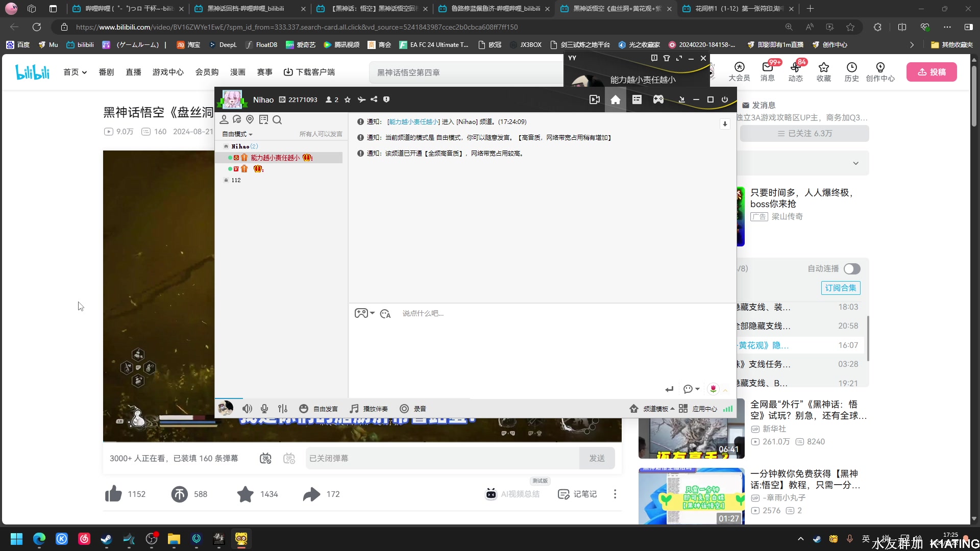Open Bilibili 历史 history icon

[851, 71]
